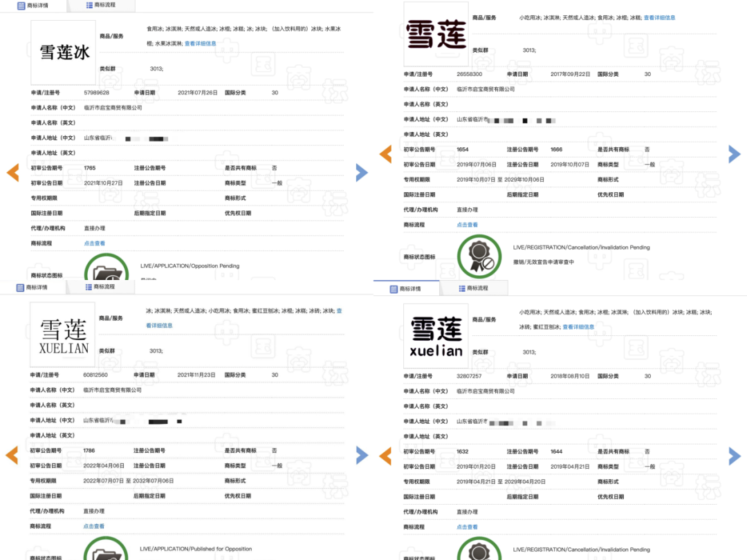Viewport: 747px width, 560px height.
Task: Select application date 2021年07月26日
Action: coord(198,93)
